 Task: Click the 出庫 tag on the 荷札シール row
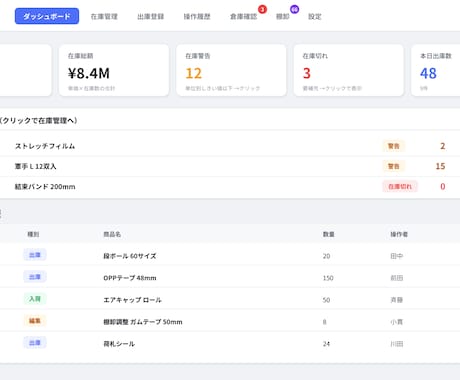coord(35,343)
